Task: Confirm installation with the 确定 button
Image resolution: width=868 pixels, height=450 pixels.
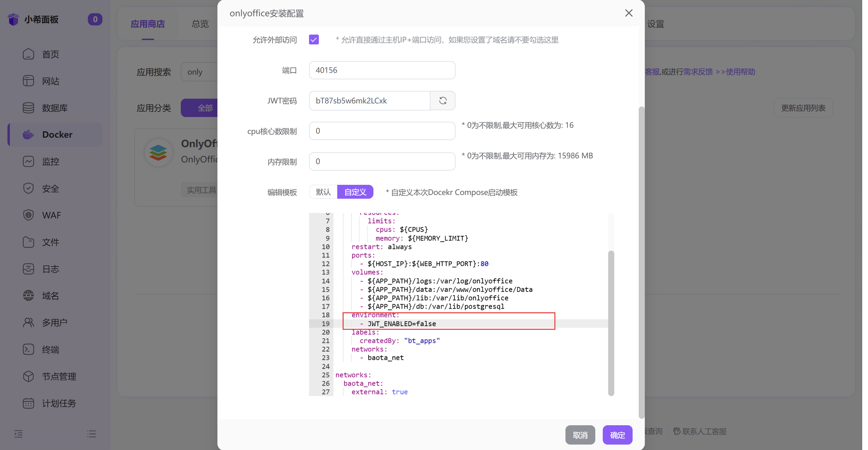Action: click(x=617, y=435)
